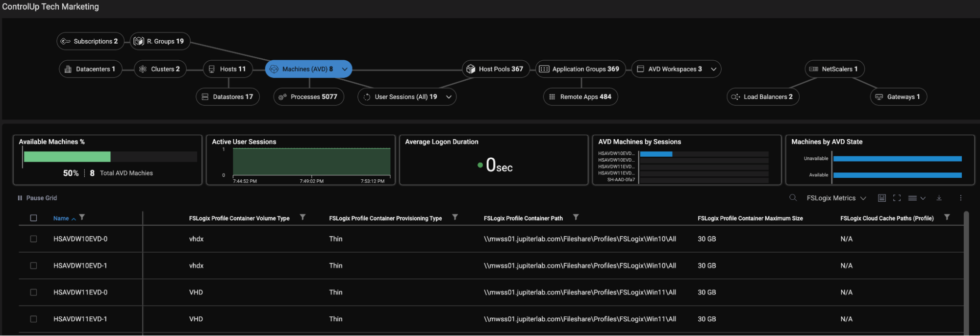Click the grid's vertical scrollbar
980x336 pixels.
click(x=966, y=274)
